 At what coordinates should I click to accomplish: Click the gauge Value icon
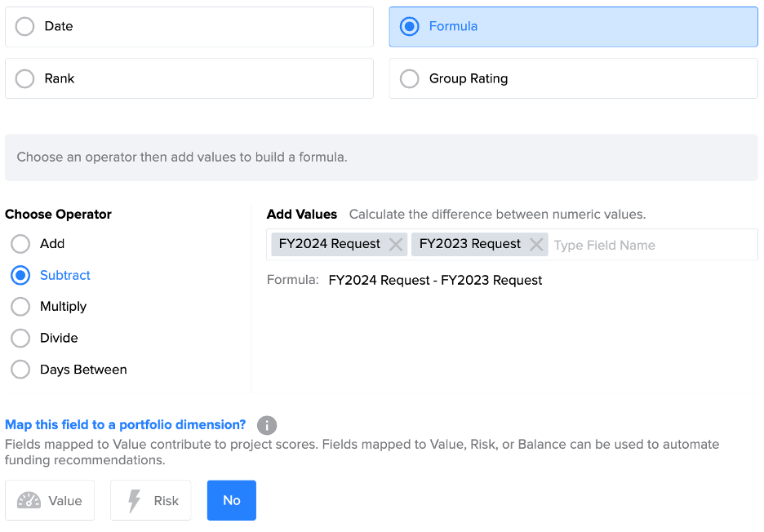tap(29, 500)
